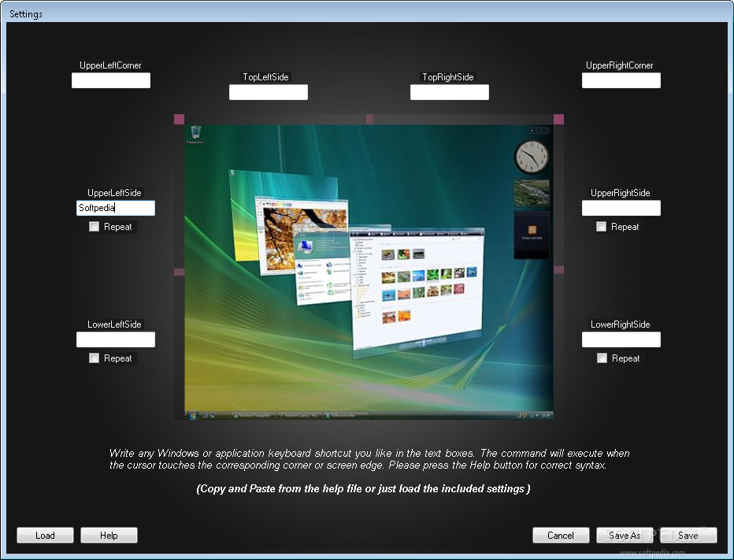Screen dimensions: 734x560
Task: Click the UpperRightCorner text box
Action: tap(621, 80)
